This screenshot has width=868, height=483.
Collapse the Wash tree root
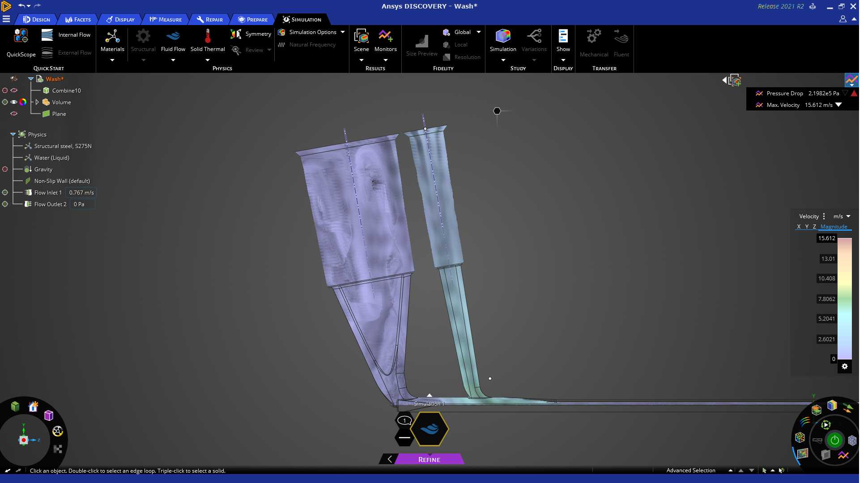[x=31, y=79]
